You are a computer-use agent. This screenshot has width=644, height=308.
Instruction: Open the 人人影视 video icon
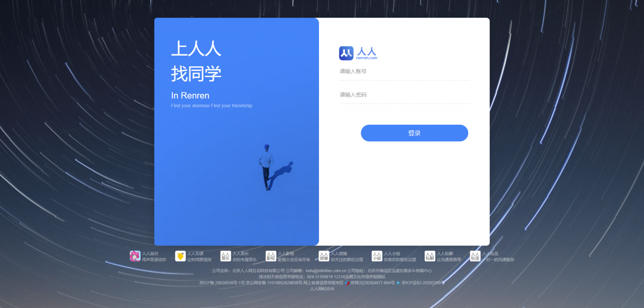tap(270, 256)
